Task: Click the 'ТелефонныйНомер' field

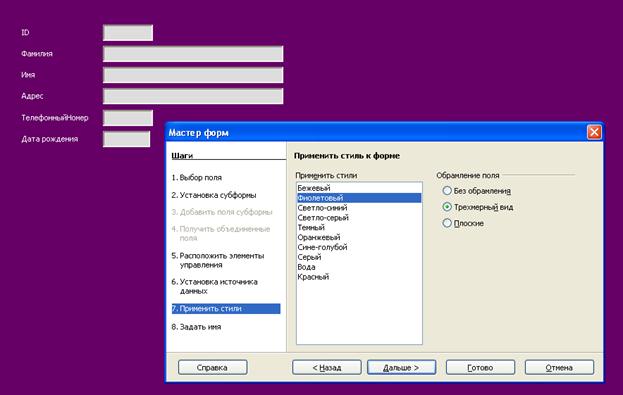Action: tap(128, 118)
